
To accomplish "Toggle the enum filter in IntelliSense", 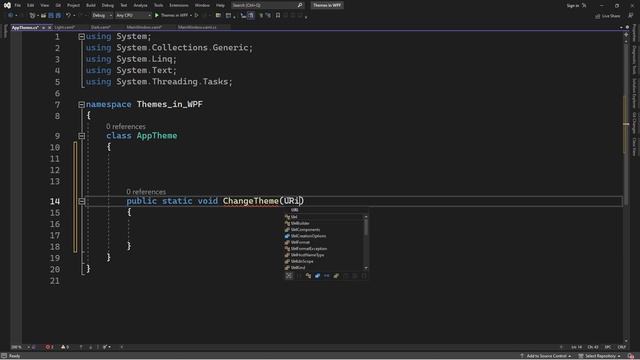I will [x=336, y=276].
